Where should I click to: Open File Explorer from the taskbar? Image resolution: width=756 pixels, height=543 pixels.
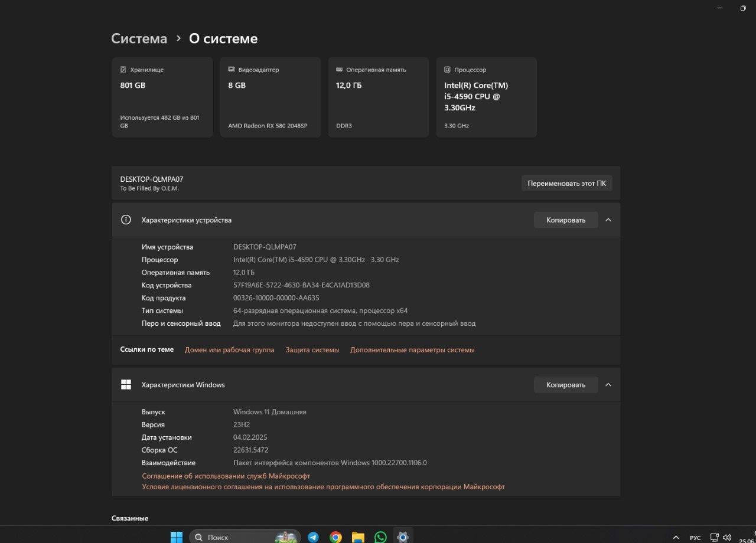(358, 537)
